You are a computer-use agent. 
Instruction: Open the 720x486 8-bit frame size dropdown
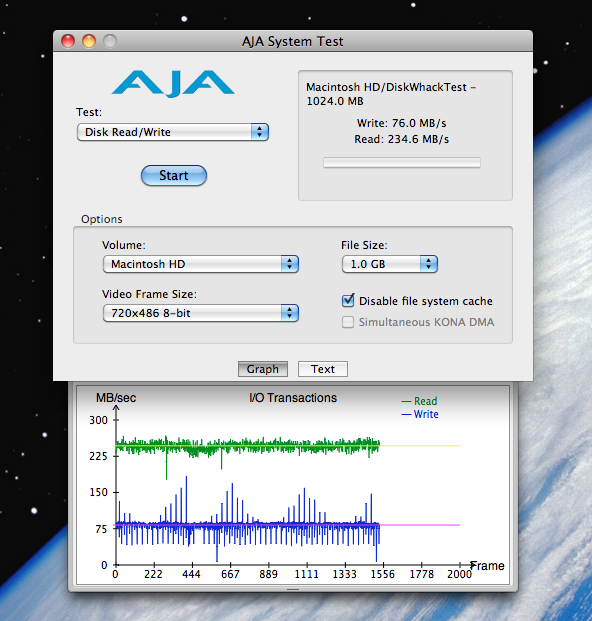tap(201, 313)
